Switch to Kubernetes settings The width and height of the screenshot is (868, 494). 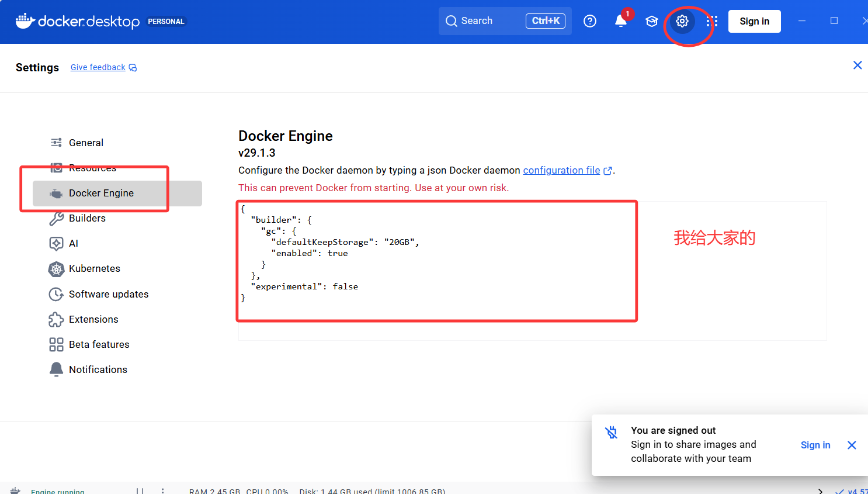pos(117,269)
